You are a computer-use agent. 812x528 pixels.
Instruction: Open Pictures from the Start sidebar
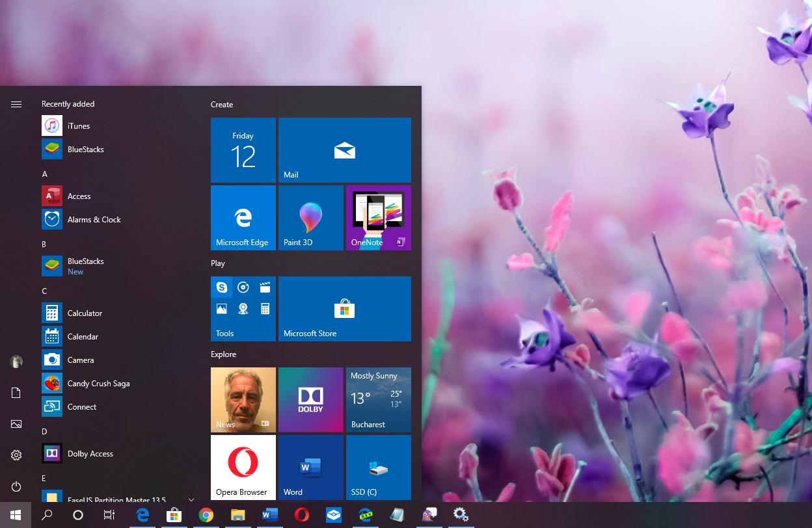pyautogui.click(x=16, y=424)
